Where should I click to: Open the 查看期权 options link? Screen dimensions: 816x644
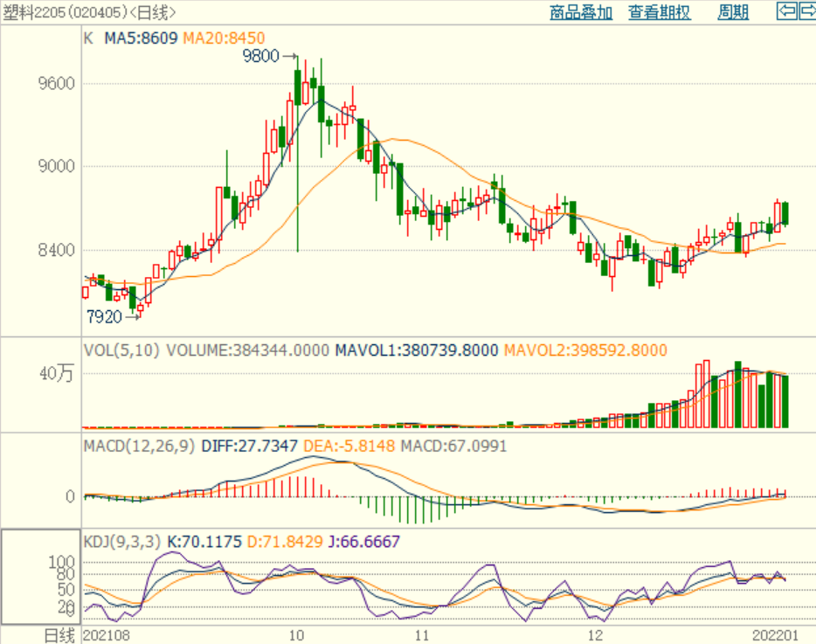click(x=660, y=12)
